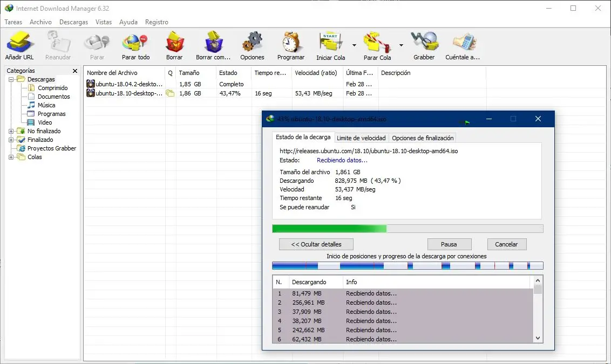The width and height of the screenshot is (611, 364).
Task: Switch to Opciones de finalización tab
Action: (x=423, y=138)
